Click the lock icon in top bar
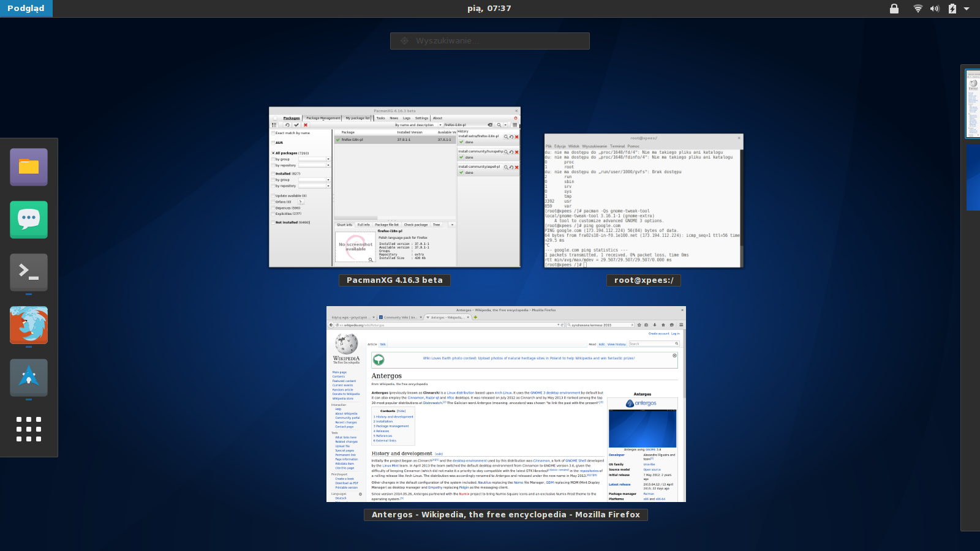This screenshot has height=551, width=980. coord(894,9)
